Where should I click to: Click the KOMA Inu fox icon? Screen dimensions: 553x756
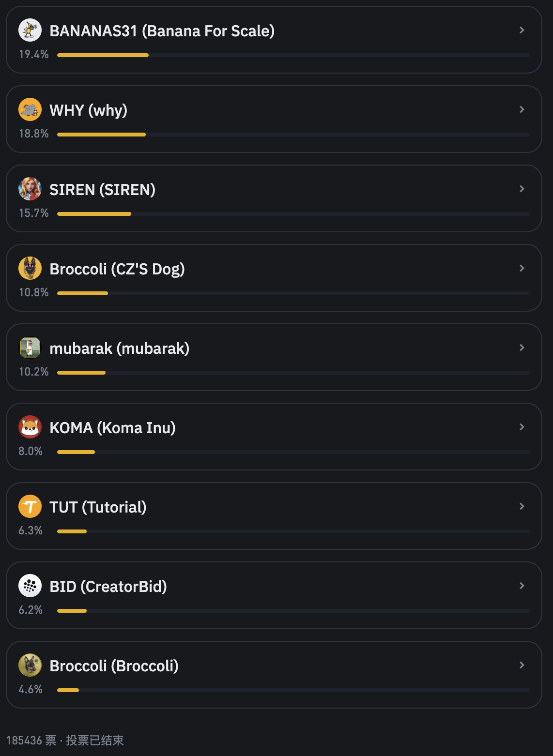(30, 427)
